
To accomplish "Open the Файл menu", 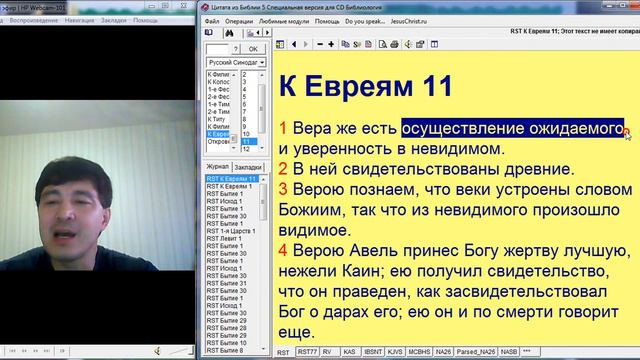I will click(212, 21).
